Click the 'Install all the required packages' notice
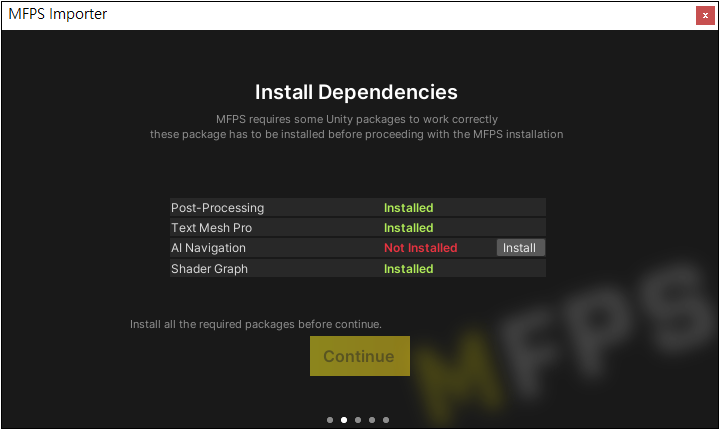The height and width of the screenshot is (430, 720). pos(256,324)
